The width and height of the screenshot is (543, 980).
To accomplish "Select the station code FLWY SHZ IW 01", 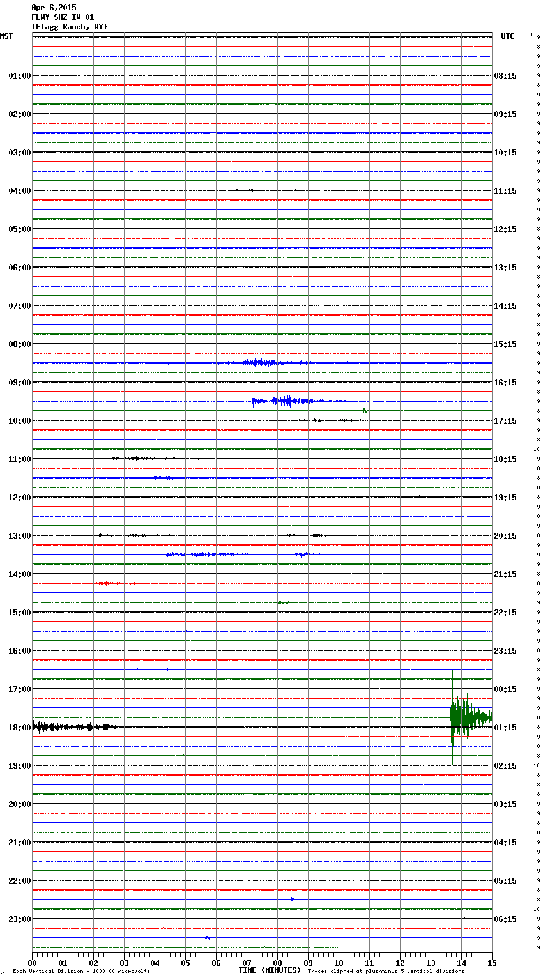I will 63,17.
